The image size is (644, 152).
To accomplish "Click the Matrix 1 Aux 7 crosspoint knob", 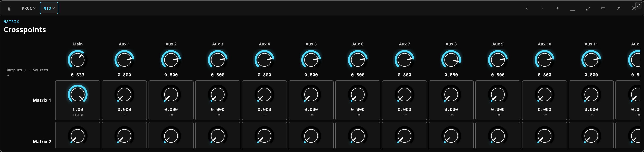I will click(x=405, y=94).
